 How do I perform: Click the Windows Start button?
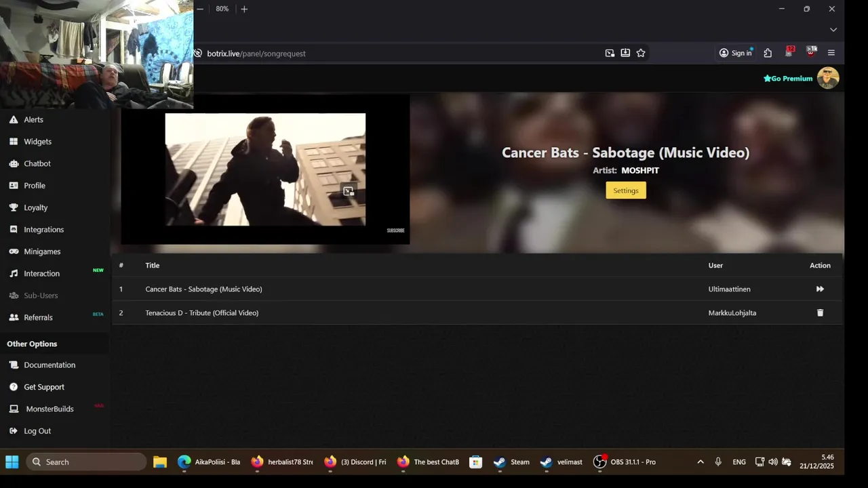[x=12, y=462]
